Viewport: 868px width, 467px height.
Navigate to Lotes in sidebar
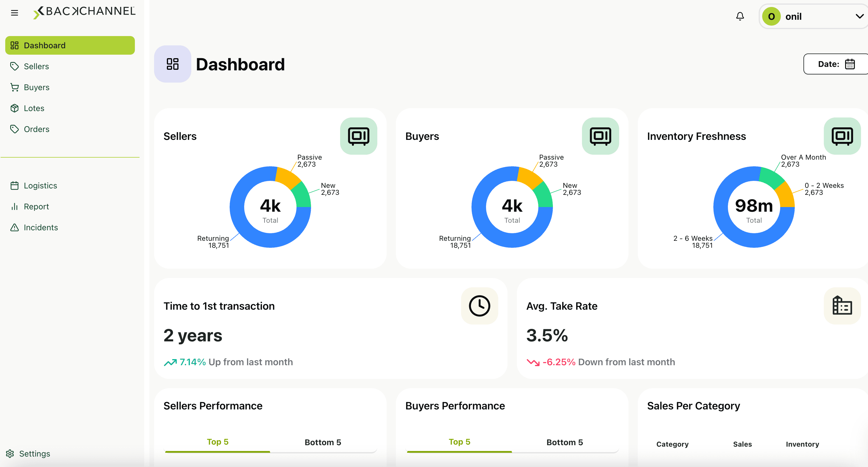(34, 108)
